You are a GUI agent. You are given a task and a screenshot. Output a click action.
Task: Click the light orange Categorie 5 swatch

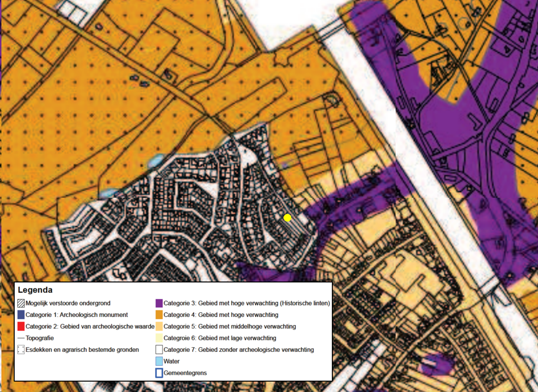pyautogui.click(x=159, y=326)
